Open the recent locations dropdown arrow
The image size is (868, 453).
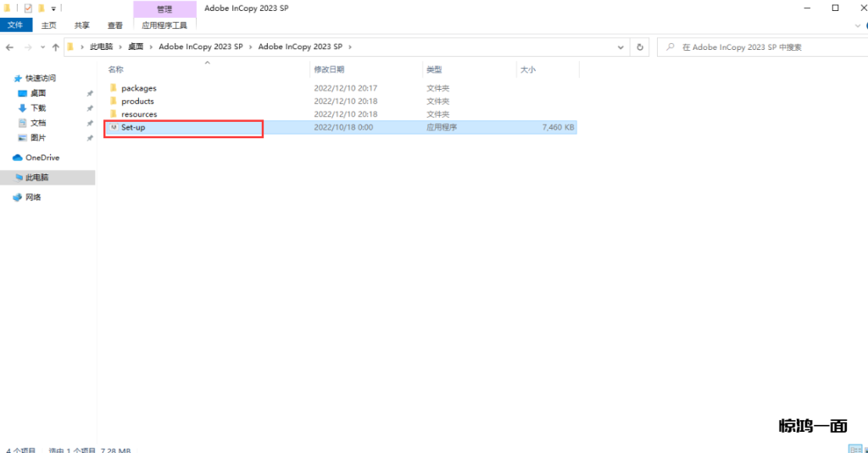(x=42, y=47)
